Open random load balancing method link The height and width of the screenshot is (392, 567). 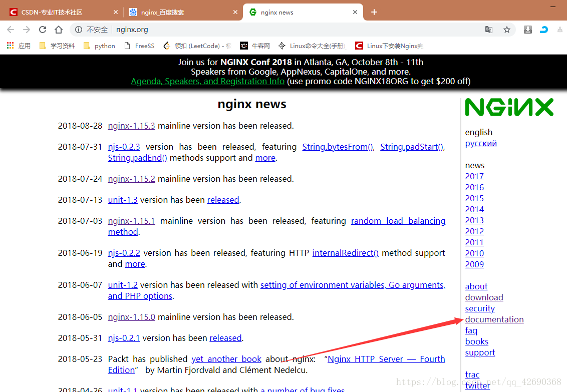point(398,221)
